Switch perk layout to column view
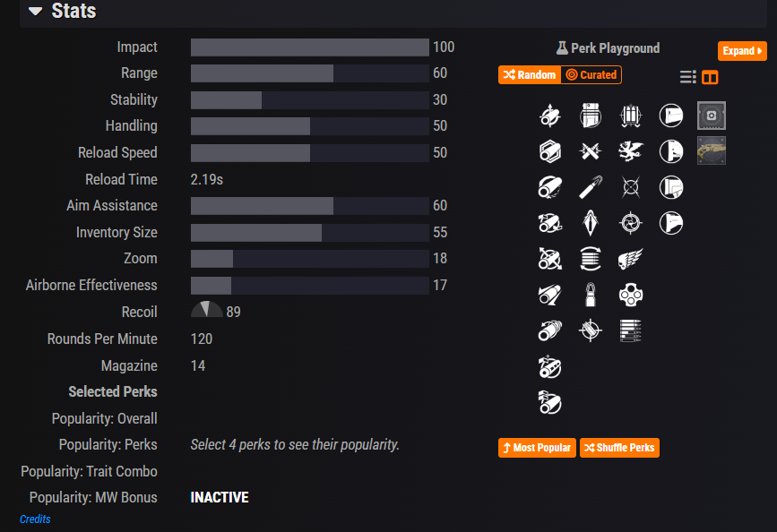Screen dimensions: 777x532 coord(710,77)
